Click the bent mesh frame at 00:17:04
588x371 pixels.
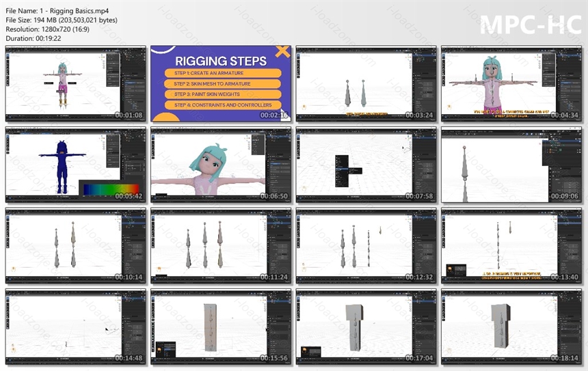(x=366, y=327)
